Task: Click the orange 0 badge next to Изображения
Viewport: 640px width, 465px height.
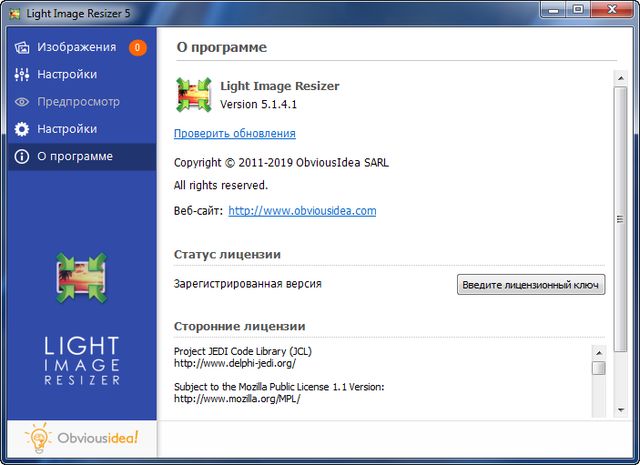Action: [137, 48]
